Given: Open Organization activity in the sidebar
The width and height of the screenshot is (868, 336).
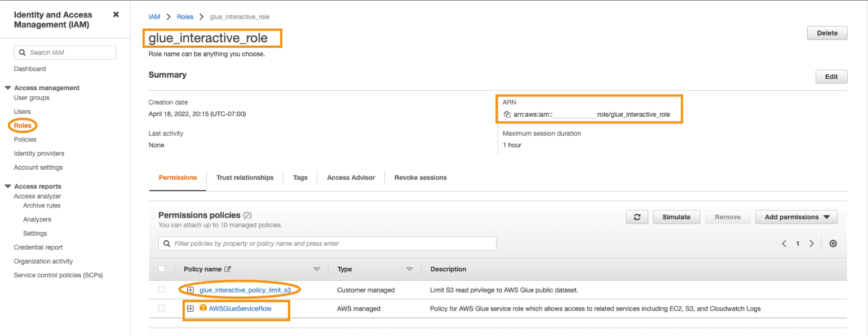Looking at the screenshot, I should [x=43, y=262].
